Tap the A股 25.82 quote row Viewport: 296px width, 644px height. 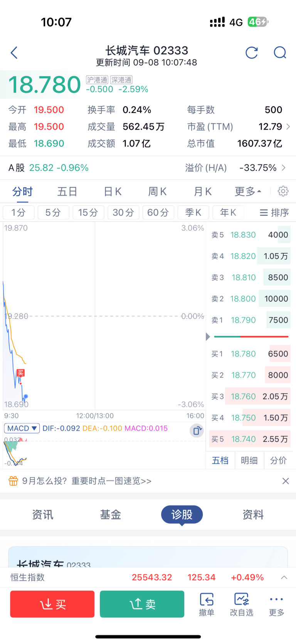[49, 168]
